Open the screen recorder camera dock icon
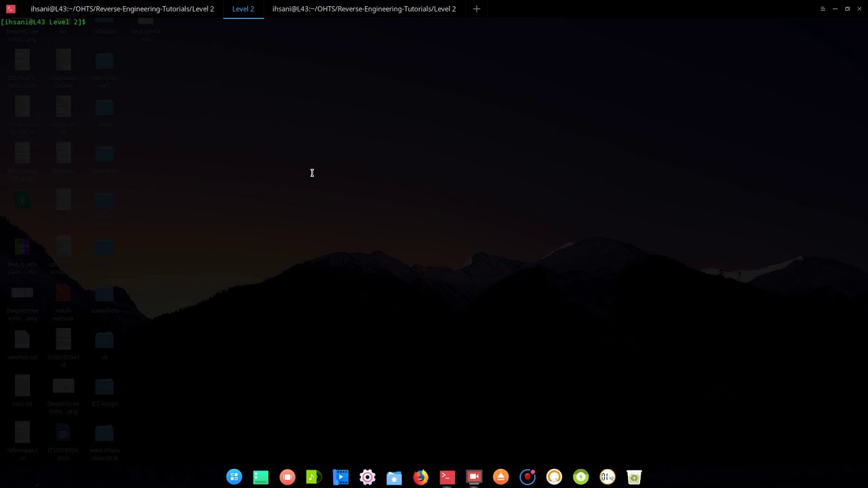 (474, 477)
